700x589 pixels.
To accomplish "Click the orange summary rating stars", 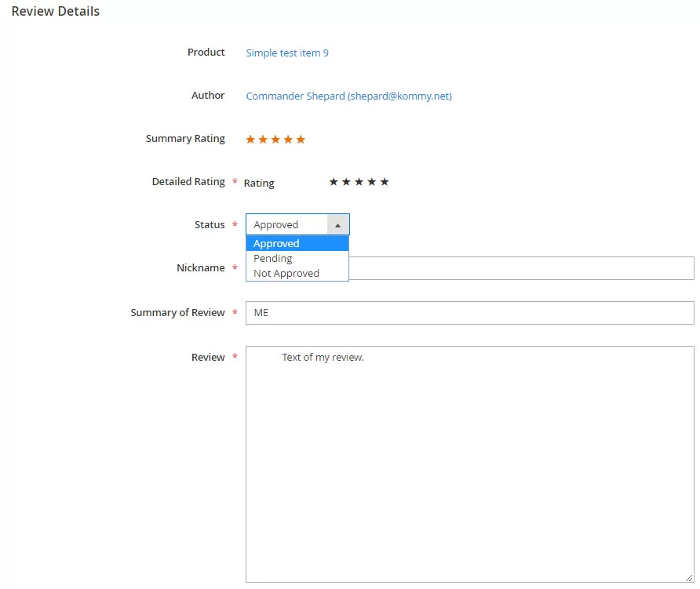I will coord(275,140).
